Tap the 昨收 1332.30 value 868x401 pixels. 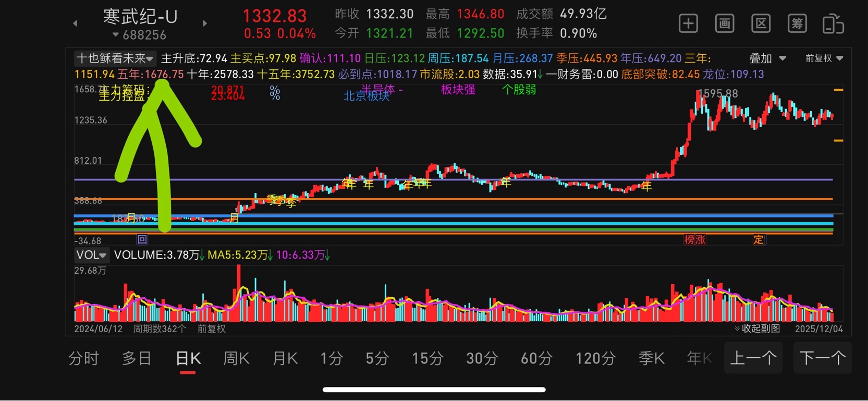click(x=389, y=14)
